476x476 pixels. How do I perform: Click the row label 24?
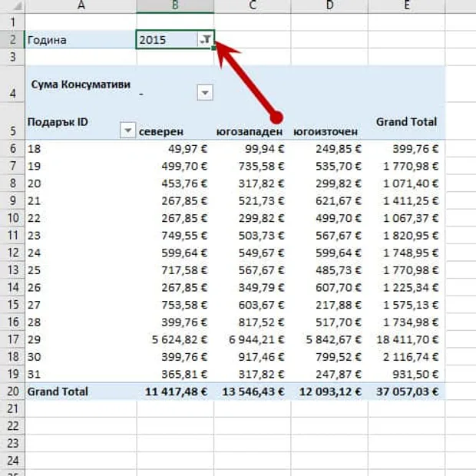pos(81,253)
